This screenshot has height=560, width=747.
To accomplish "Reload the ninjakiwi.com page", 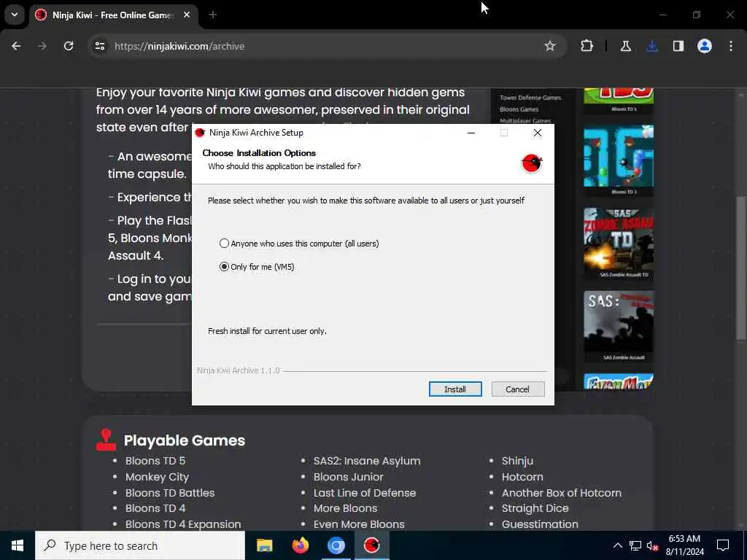I will 69,46.
